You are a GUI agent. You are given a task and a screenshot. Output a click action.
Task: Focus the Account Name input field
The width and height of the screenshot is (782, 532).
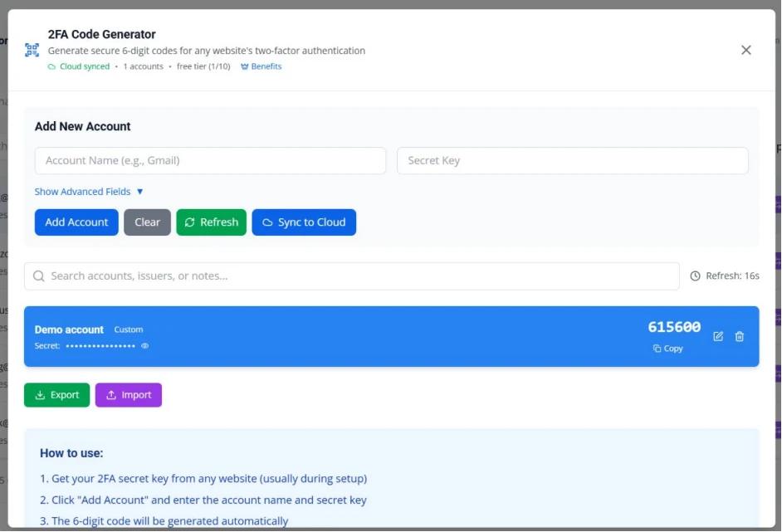point(210,160)
